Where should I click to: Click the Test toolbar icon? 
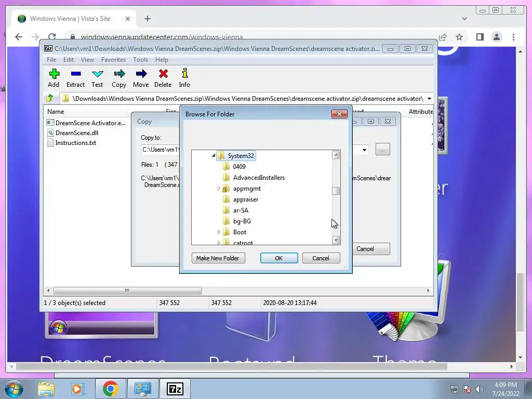97,78
